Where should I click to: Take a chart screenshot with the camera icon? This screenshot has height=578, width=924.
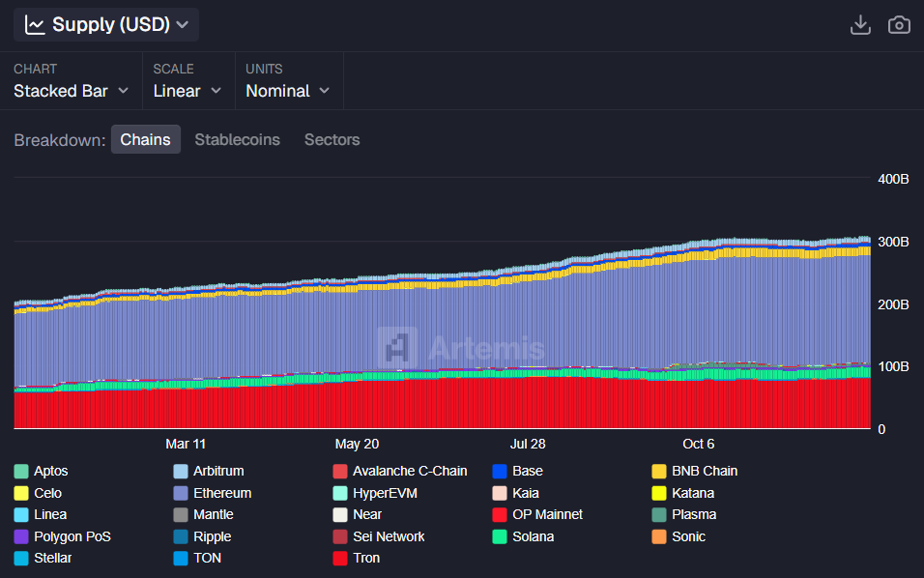899,25
